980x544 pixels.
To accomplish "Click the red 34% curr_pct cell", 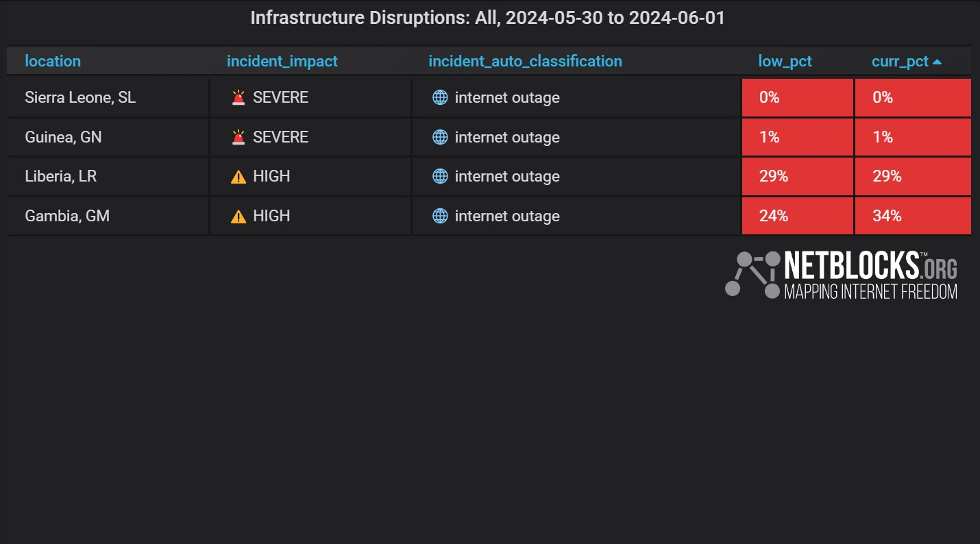I will pos(913,216).
